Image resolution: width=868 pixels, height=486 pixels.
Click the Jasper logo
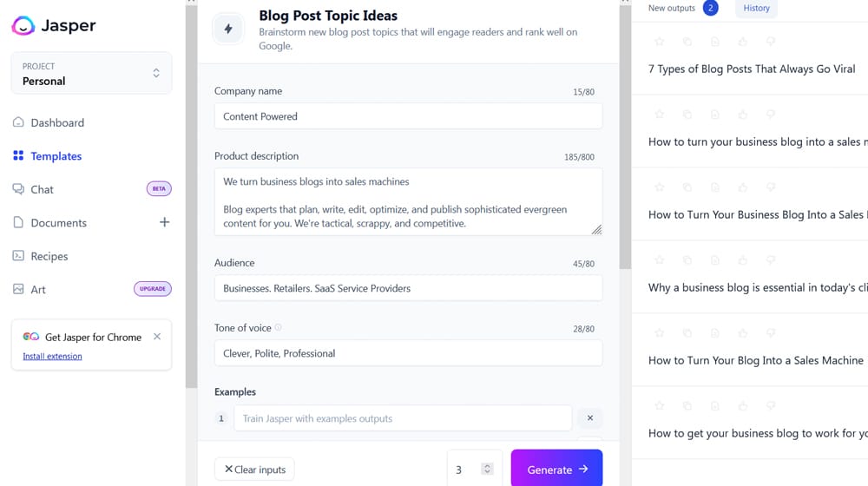pos(54,25)
